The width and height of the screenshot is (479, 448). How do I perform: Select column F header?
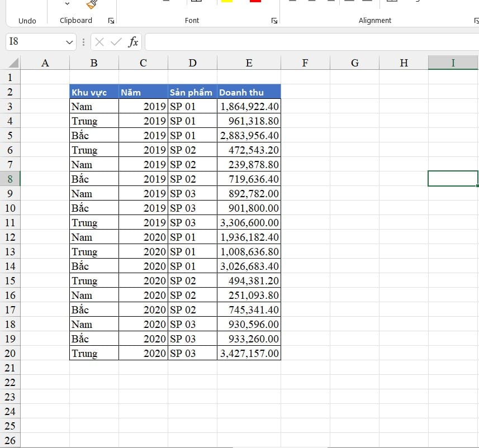305,63
